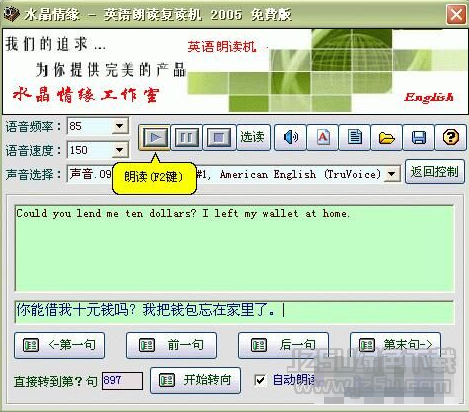Viewport: 469px width, 412px height.
Task: Jump to first sentence with <-第一句
Action: click(59, 345)
